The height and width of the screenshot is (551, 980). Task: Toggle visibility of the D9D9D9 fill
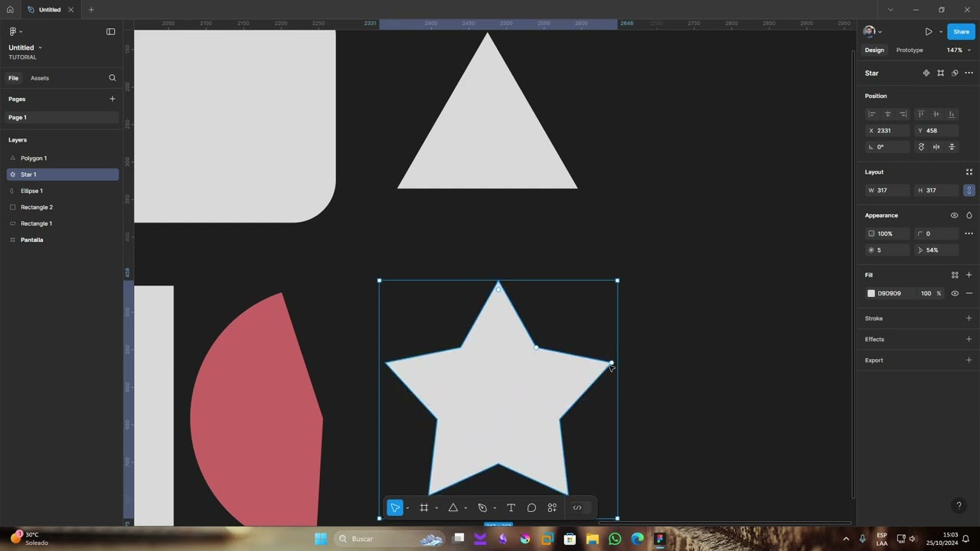point(955,294)
